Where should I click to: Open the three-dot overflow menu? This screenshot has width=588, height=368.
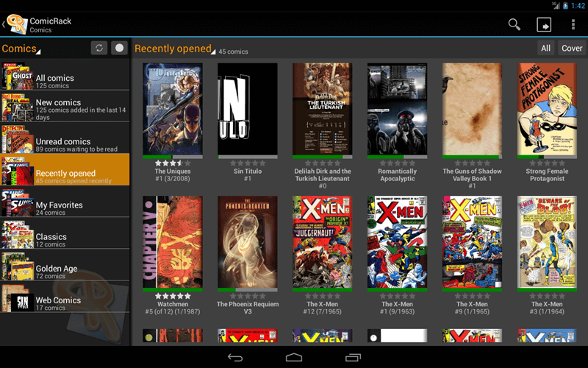pyautogui.click(x=573, y=24)
